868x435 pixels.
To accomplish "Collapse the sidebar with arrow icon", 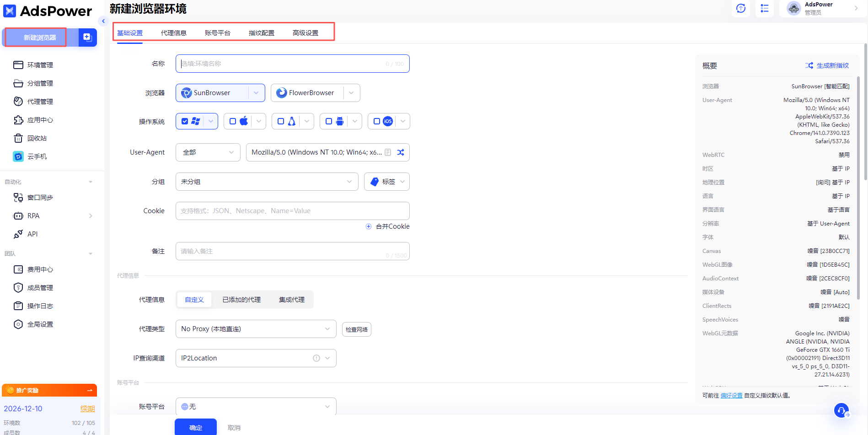I will pyautogui.click(x=103, y=21).
